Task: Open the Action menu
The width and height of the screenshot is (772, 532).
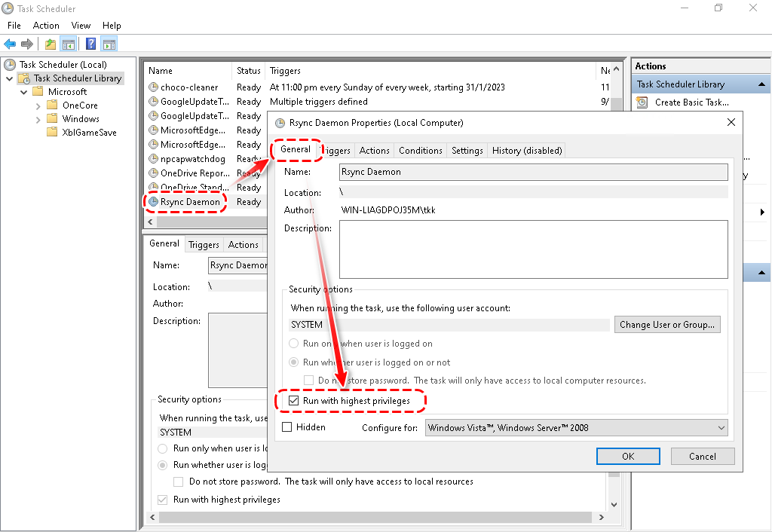Action: (46, 26)
